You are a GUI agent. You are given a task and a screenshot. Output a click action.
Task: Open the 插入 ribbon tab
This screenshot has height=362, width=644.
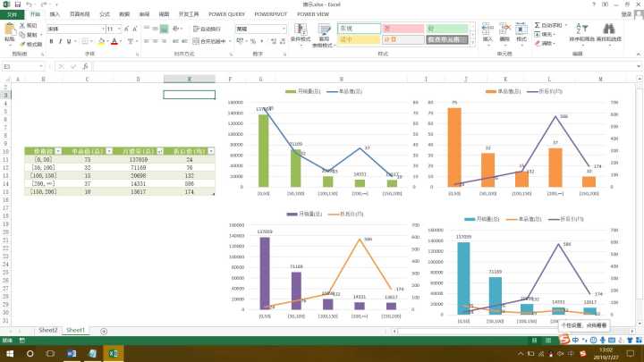click(55, 15)
